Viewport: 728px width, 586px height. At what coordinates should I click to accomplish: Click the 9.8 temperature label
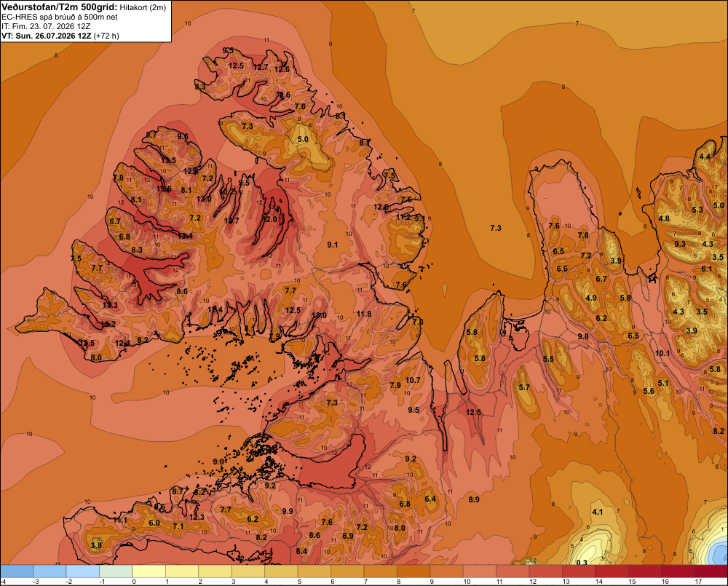coord(583,336)
